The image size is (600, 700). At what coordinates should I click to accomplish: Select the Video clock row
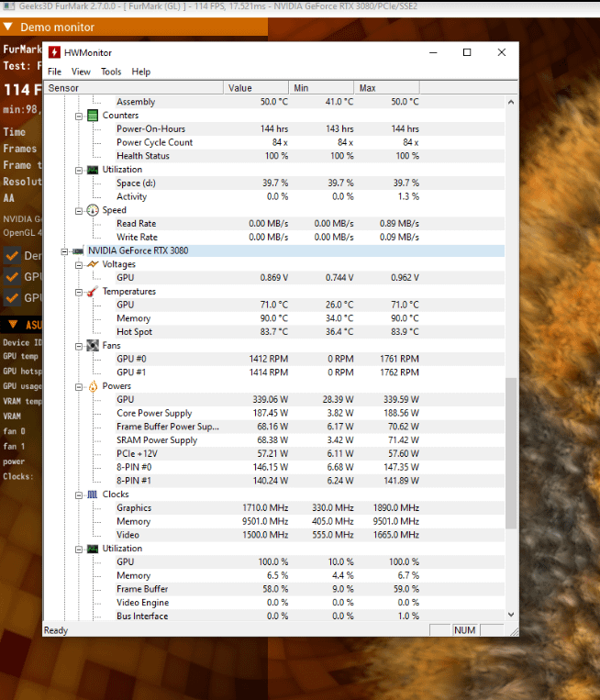coord(309,535)
